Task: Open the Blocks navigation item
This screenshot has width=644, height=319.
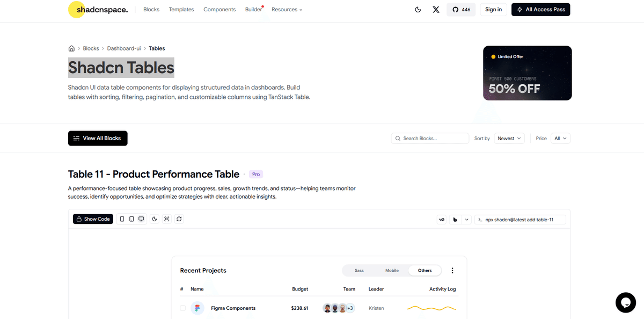Action: pos(151,9)
